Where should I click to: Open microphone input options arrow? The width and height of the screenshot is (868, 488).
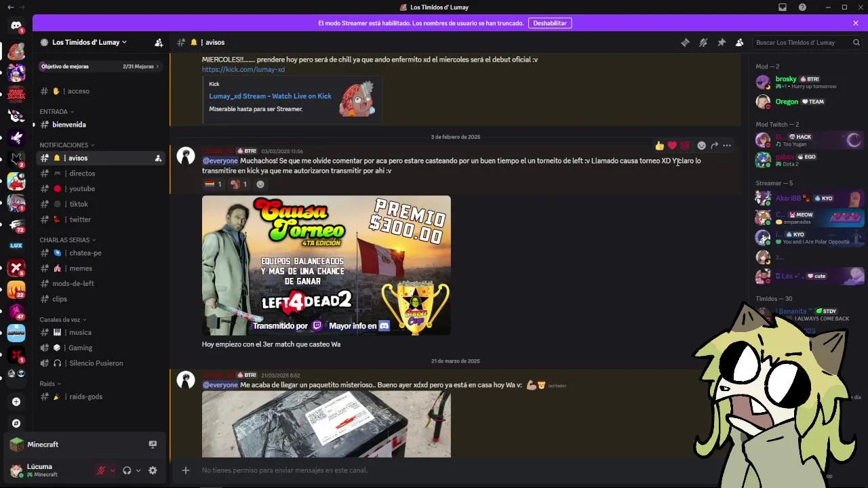click(113, 470)
